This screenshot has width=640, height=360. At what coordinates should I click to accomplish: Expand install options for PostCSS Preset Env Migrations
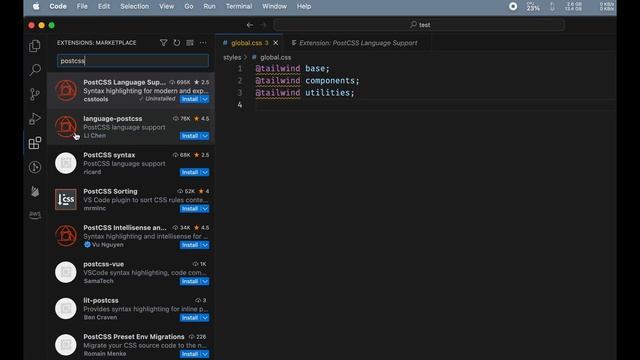(205, 353)
